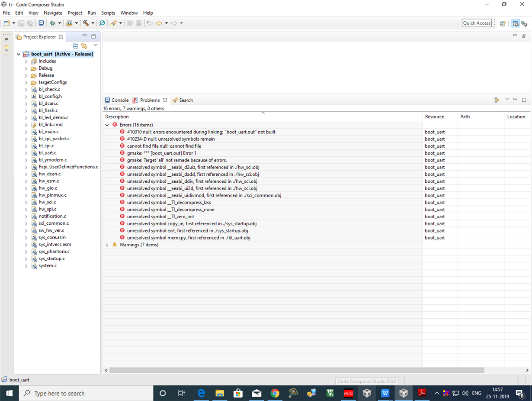
Task: Open the notification center icon
Action: pyautogui.click(x=520, y=393)
